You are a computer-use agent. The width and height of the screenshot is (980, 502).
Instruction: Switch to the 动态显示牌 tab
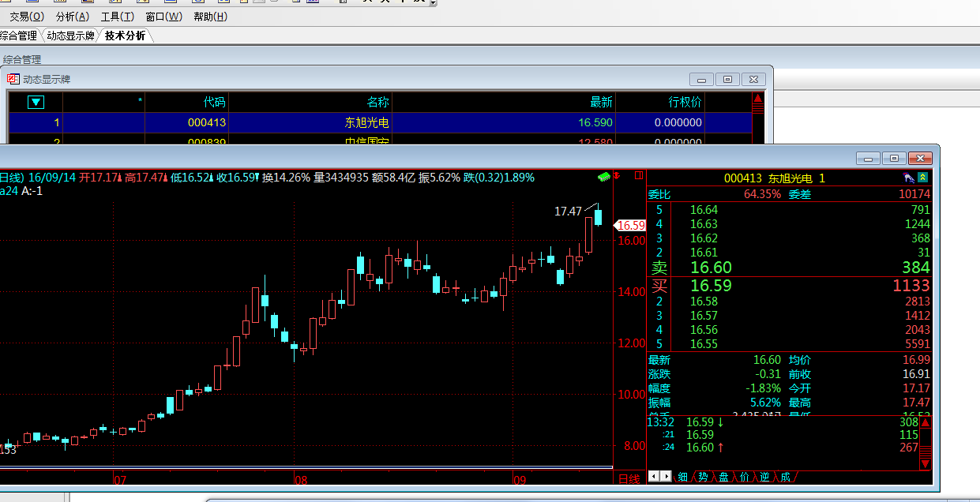point(70,36)
